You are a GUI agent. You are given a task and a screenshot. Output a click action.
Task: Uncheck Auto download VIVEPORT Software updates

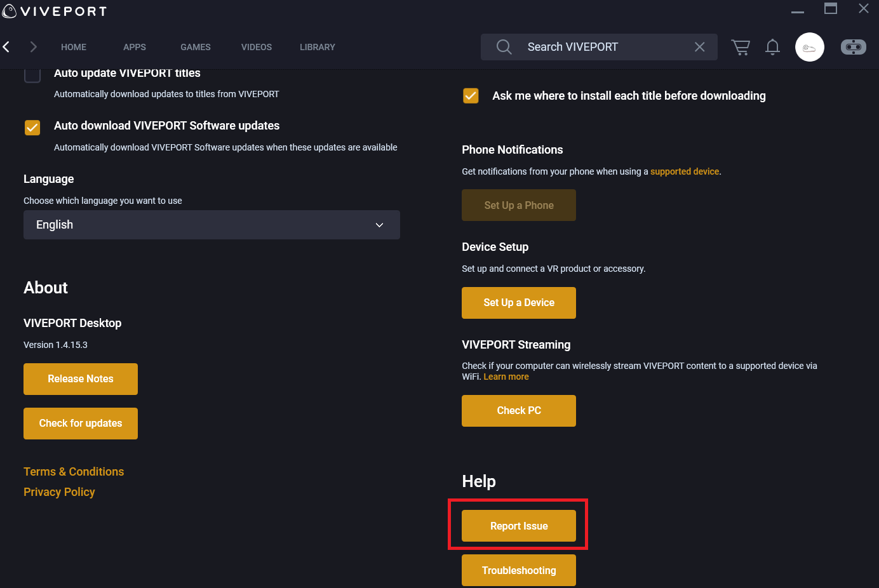(32, 128)
